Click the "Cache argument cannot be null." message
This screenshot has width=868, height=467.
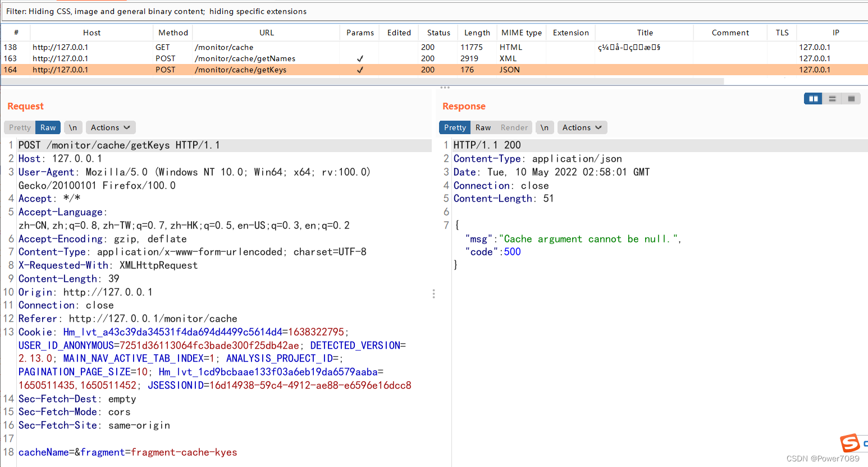click(x=588, y=239)
